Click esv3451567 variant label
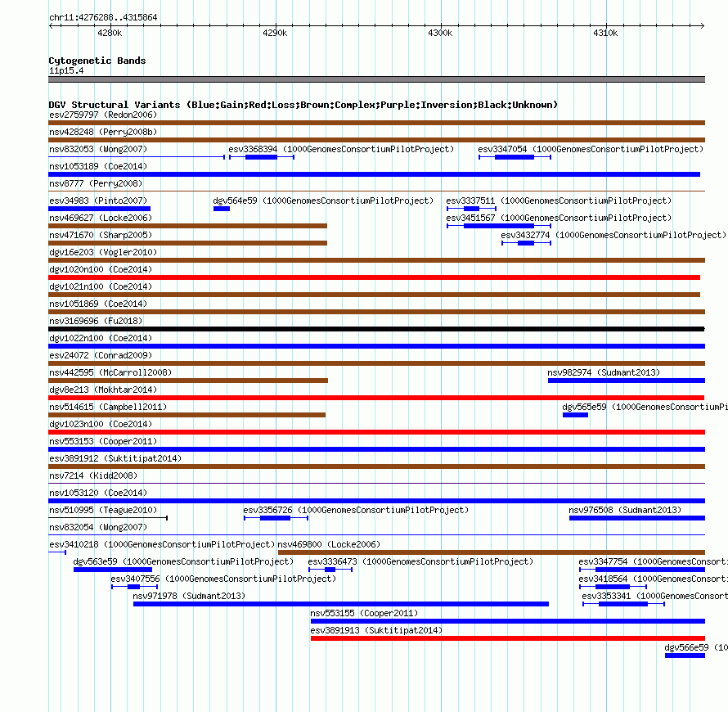 click(x=559, y=218)
